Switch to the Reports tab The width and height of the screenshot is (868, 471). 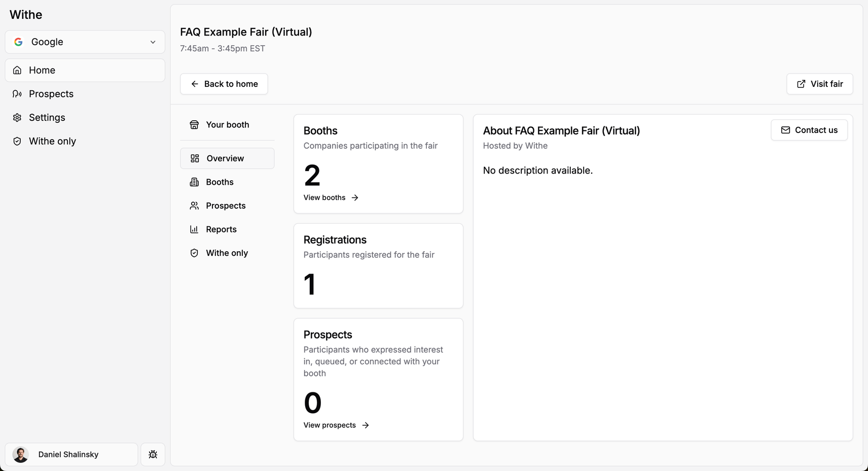(x=227, y=229)
